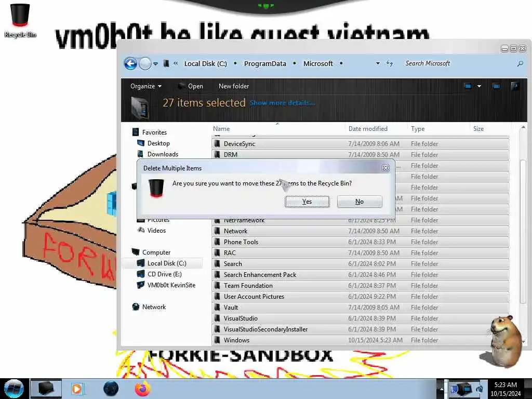
Task: Click Microsoft breadcrumb in address bar
Action: click(x=318, y=63)
